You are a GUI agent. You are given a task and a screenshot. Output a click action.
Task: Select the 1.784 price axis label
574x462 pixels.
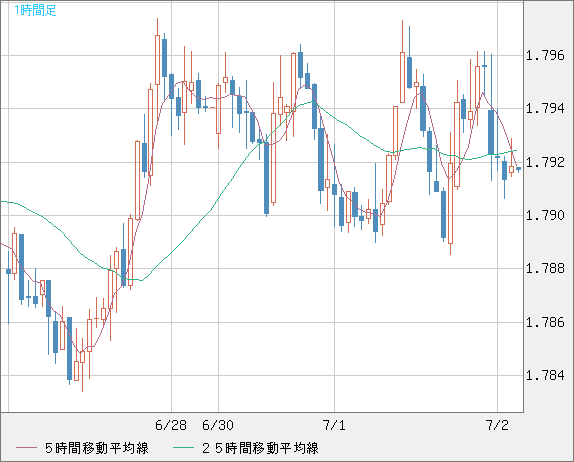545,375
